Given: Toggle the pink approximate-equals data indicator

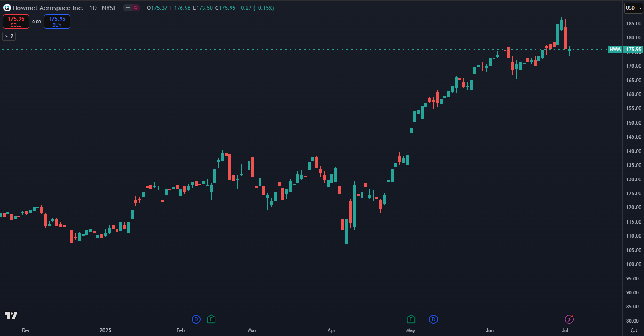Looking at the screenshot, I should [135, 8].
